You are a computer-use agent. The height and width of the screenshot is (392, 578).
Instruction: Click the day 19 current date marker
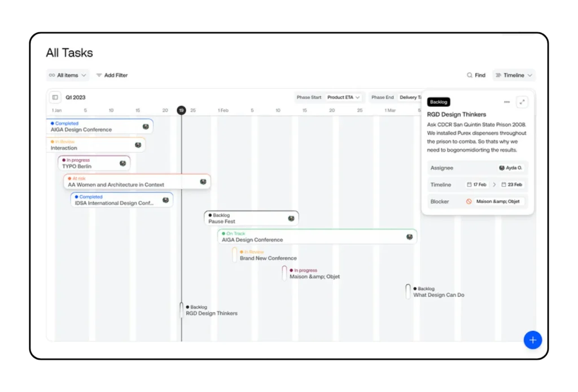(181, 111)
